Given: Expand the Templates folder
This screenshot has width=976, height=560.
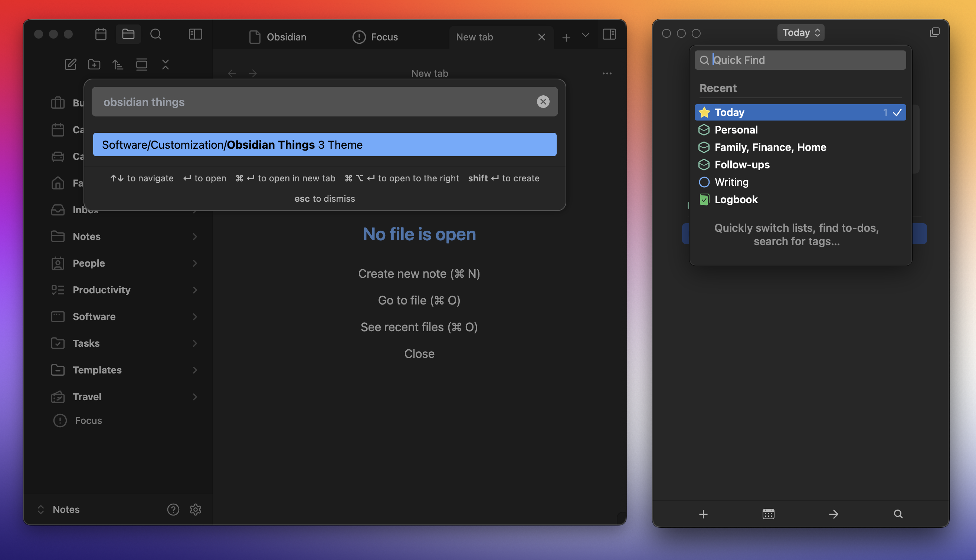Looking at the screenshot, I should [195, 370].
